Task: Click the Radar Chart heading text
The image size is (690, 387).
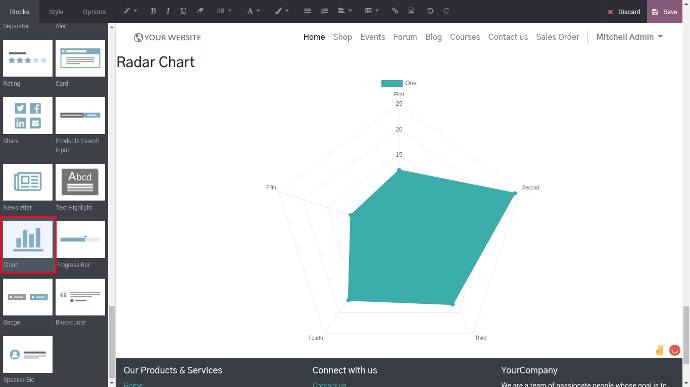Action: click(x=155, y=62)
